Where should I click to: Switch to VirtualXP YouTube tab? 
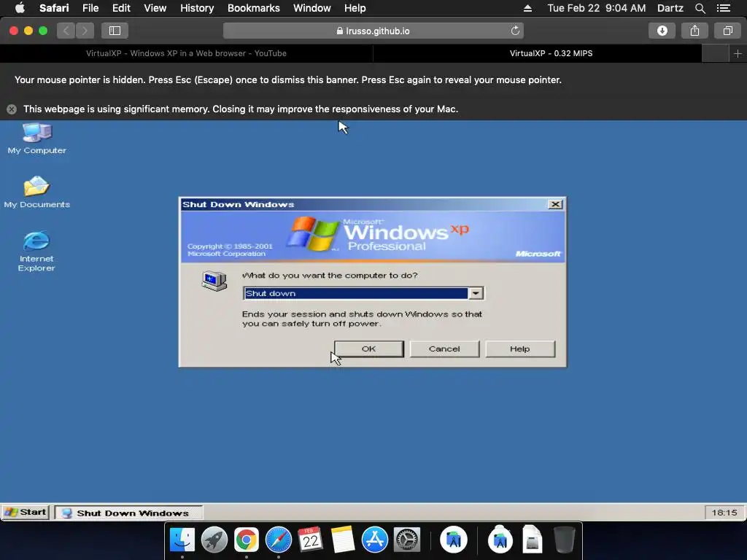[x=186, y=53]
